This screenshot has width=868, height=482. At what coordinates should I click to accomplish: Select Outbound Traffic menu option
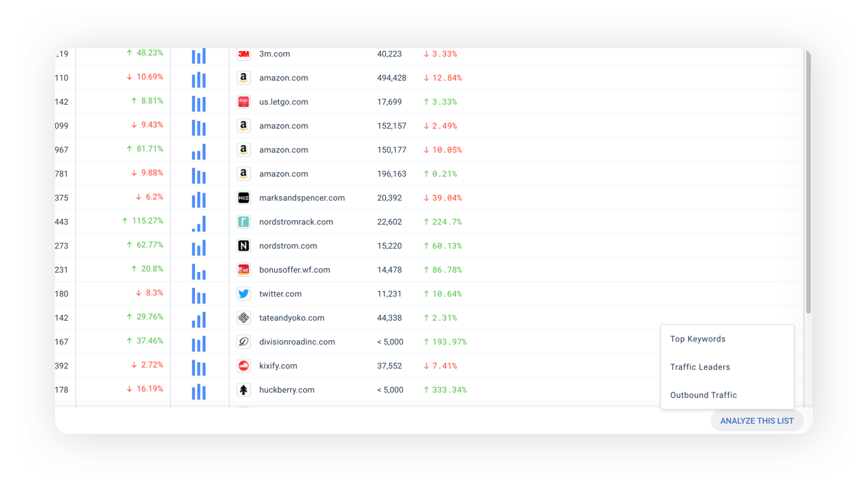[703, 395]
